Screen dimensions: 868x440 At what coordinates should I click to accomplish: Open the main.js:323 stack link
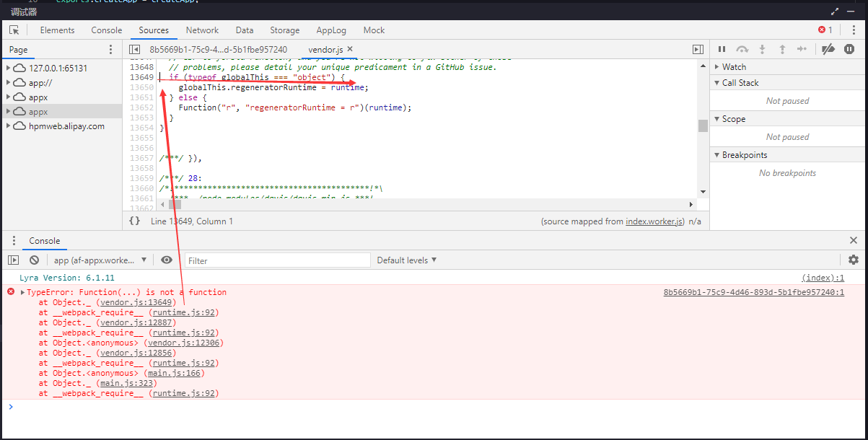(x=127, y=383)
